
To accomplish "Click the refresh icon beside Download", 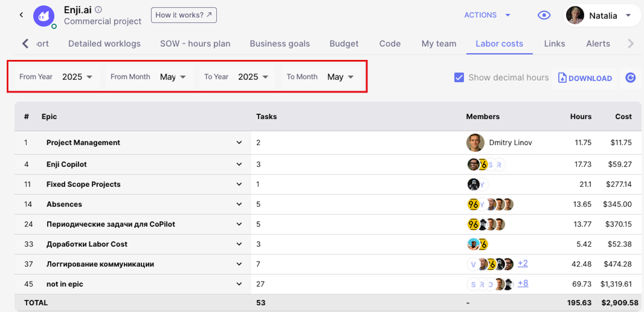I will (630, 78).
